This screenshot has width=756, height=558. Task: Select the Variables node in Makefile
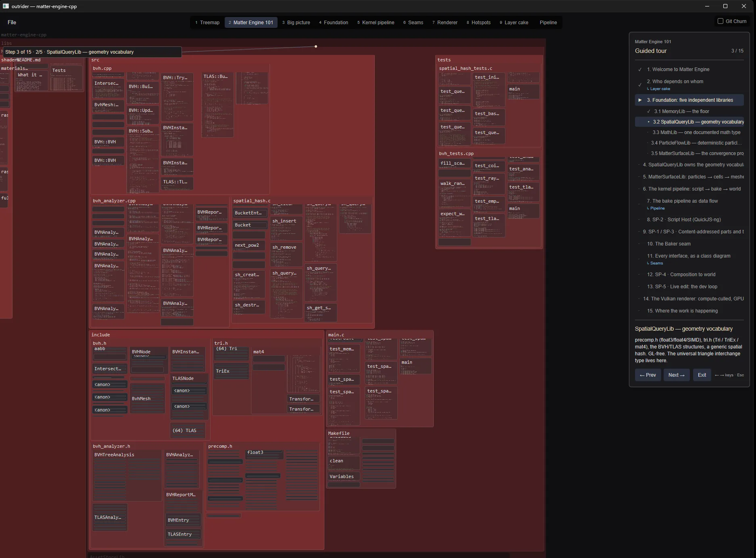click(x=344, y=477)
